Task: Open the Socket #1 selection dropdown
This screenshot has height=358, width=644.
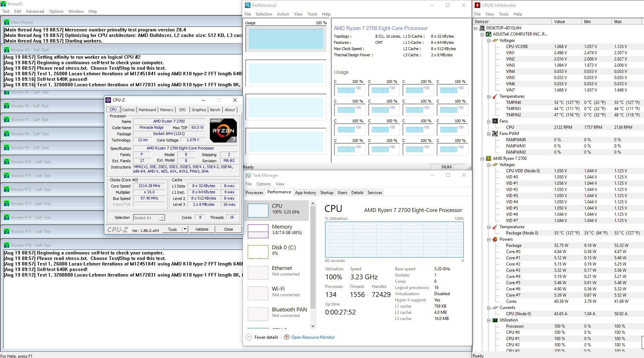Action: [x=162, y=218]
